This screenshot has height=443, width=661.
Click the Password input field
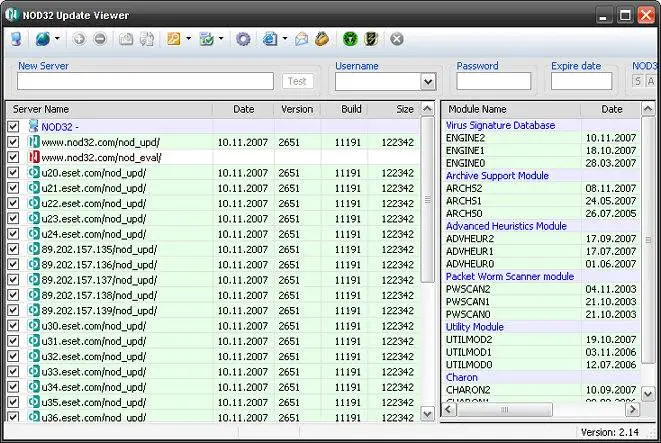click(x=493, y=81)
